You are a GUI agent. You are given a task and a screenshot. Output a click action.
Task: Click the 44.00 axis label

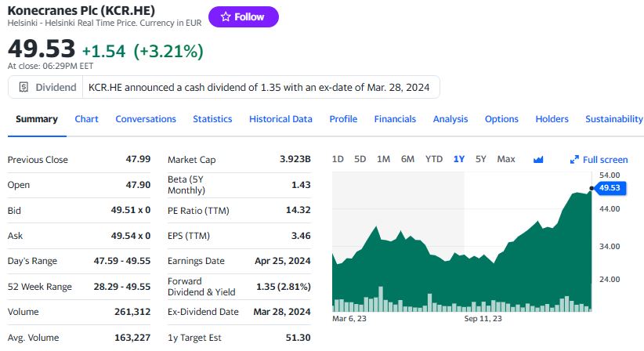[610, 208]
